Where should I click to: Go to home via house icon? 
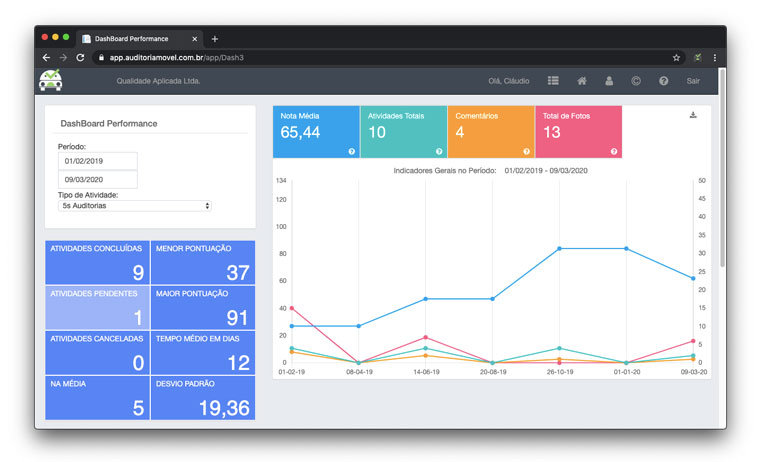[581, 80]
